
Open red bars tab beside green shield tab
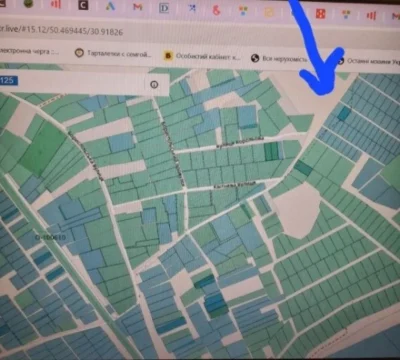(x=56, y=4)
